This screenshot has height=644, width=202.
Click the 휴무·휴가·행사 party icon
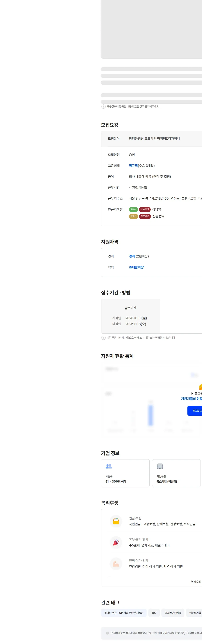click(x=116, y=542)
